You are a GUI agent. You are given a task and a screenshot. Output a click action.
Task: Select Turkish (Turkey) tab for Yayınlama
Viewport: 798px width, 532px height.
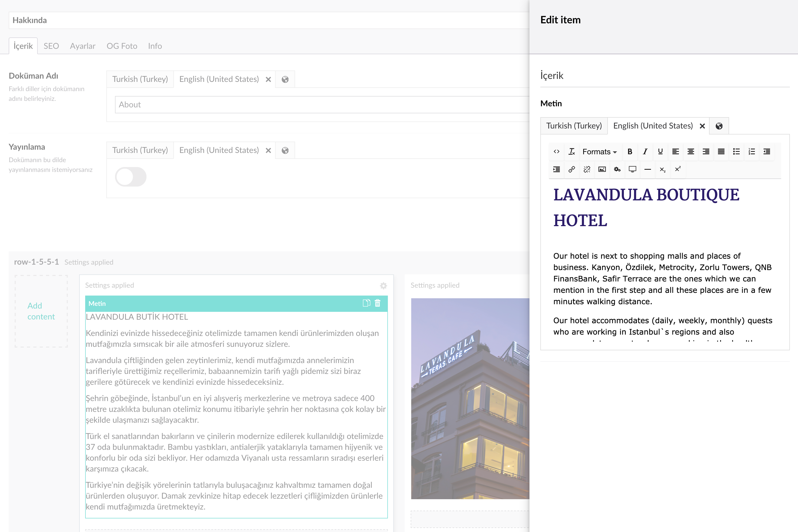tap(140, 150)
